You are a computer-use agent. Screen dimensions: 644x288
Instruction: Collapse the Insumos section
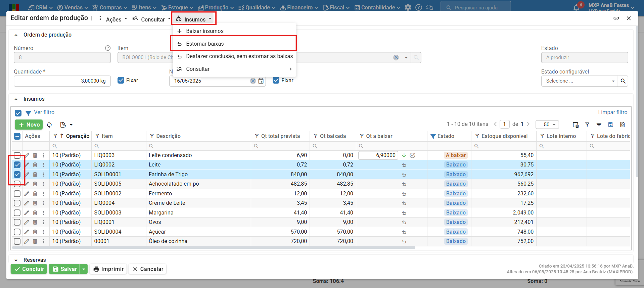(16, 99)
